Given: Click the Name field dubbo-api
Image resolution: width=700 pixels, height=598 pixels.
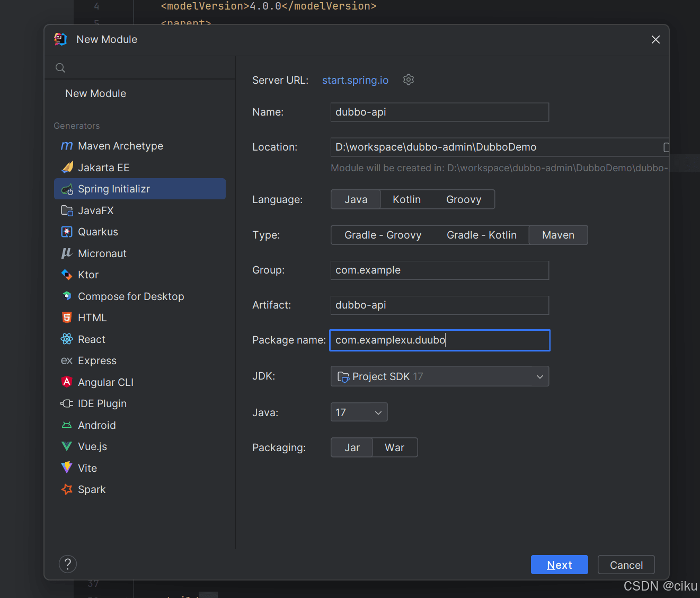Looking at the screenshot, I should (x=440, y=112).
